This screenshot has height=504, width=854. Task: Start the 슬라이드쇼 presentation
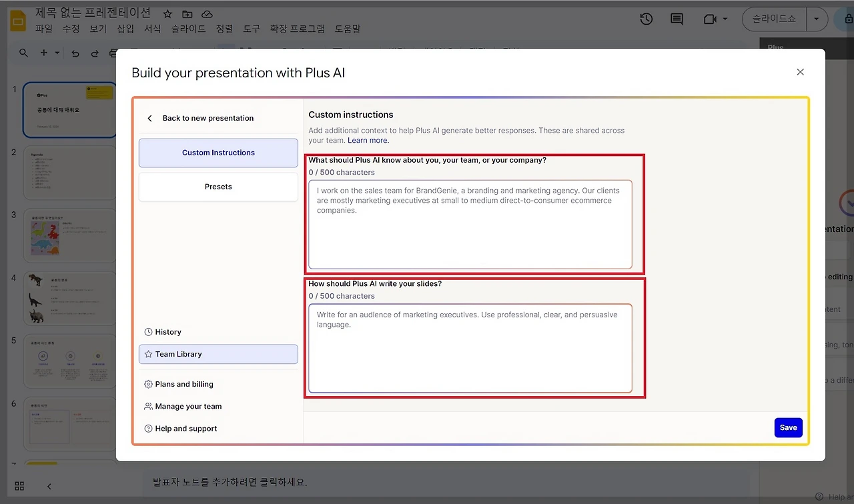pos(774,19)
